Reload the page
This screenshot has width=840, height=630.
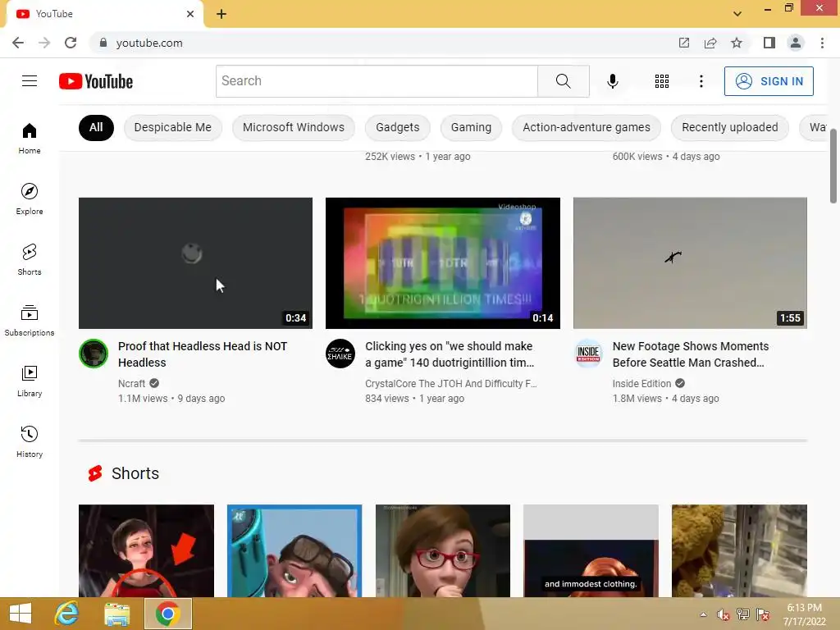pyautogui.click(x=71, y=43)
